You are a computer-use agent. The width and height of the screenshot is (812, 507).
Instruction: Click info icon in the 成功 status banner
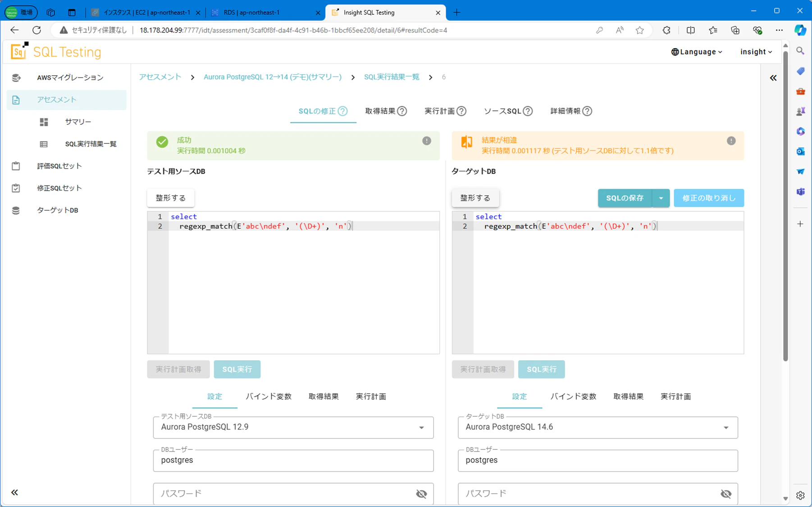pyautogui.click(x=427, y=141)
